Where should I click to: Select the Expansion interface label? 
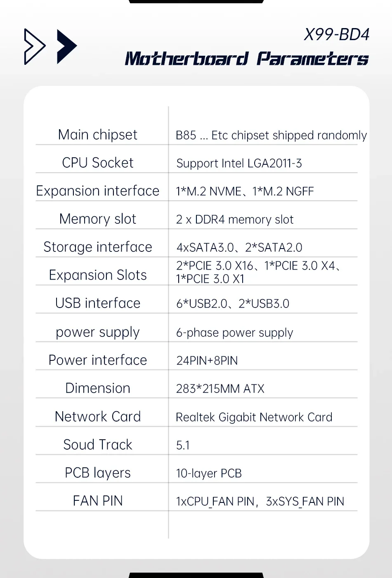98,191
